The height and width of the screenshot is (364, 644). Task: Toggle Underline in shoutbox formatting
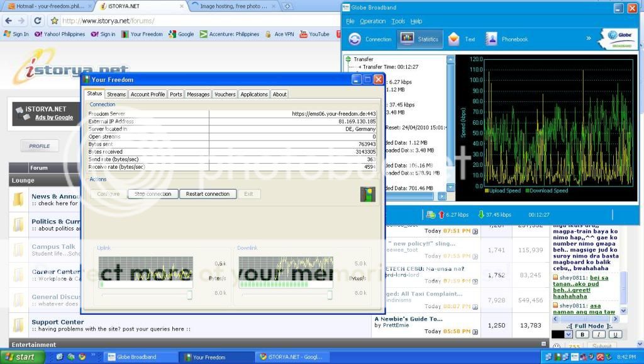click(x=614, y=334)
